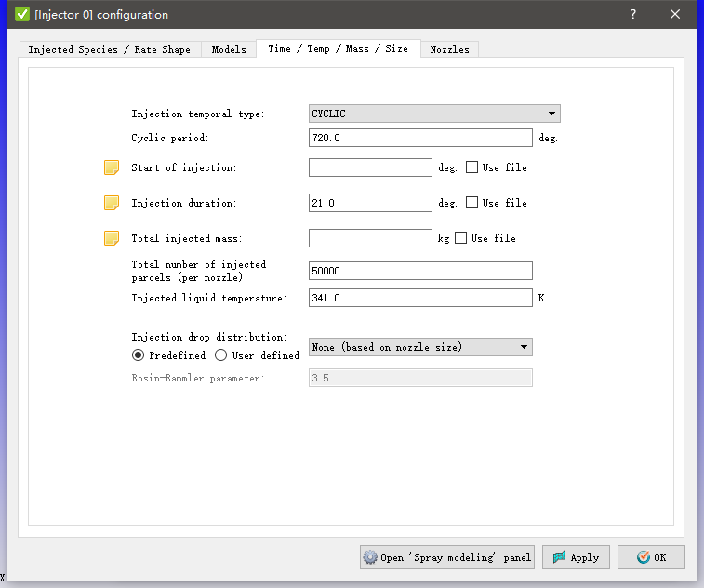Click the note icon beside Injection duration
This screenshot has height=588, width=704.
point(112,203)
